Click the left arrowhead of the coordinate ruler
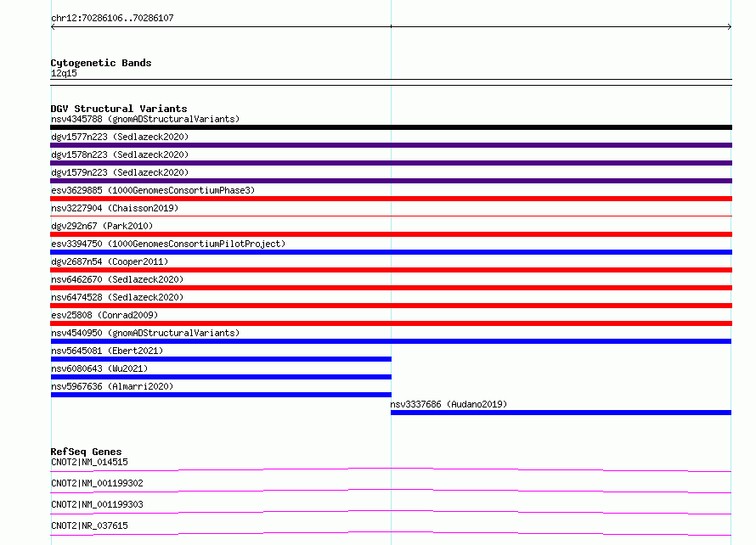 53,27
